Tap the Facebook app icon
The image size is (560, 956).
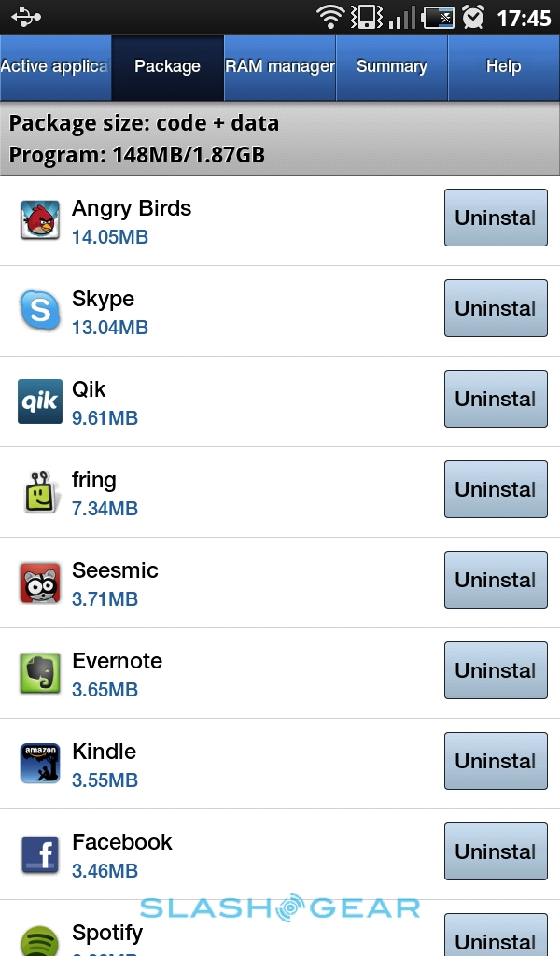pyautogui.click(x=39, y=854)
